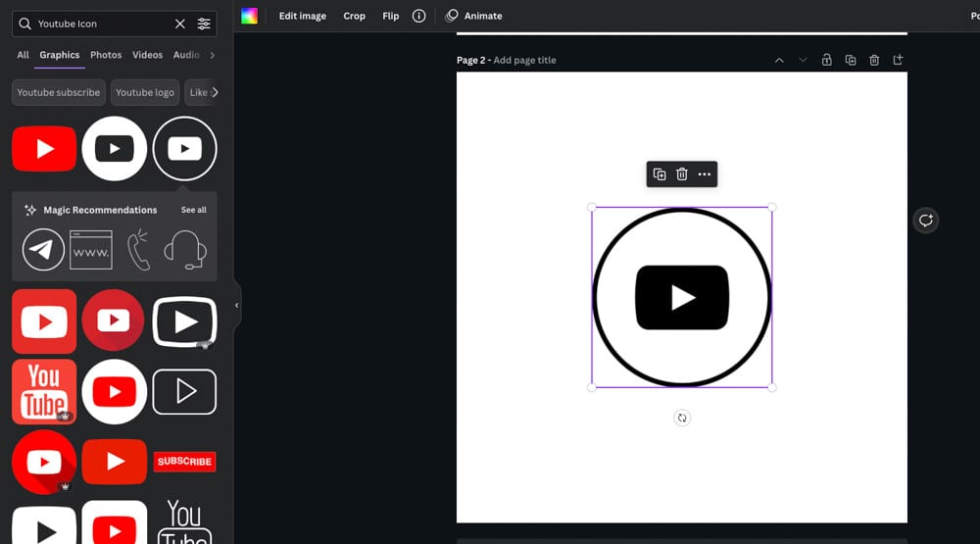Clear the search field with the X icon
980x544 pixels.
[x=180, y=24]
